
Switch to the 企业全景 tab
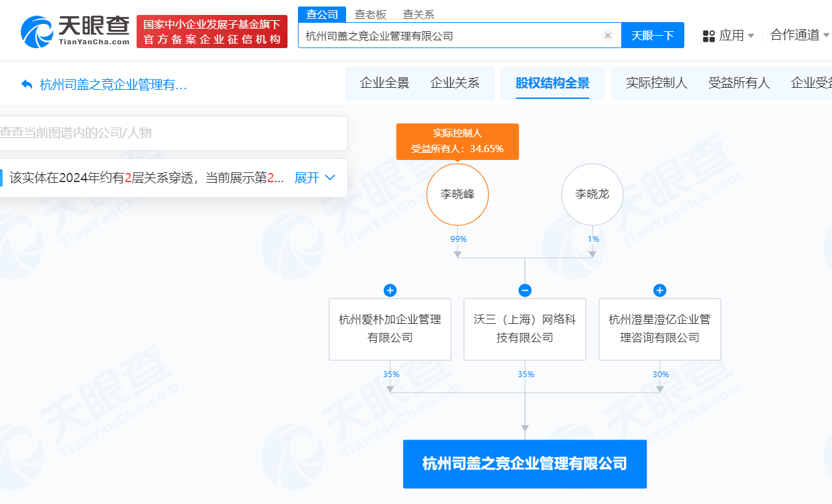pos(383,83)
